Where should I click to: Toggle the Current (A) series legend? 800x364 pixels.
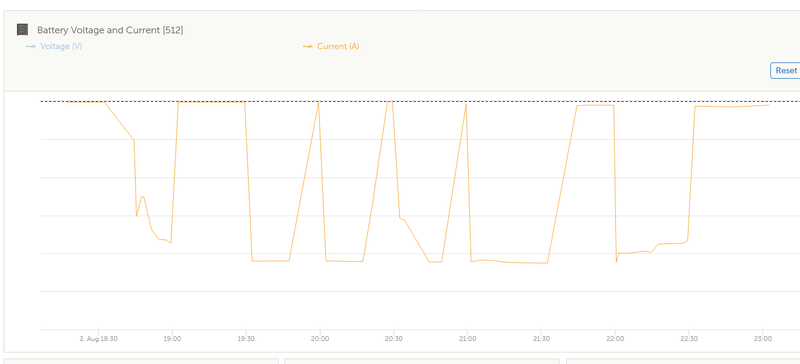pos(331,46)
